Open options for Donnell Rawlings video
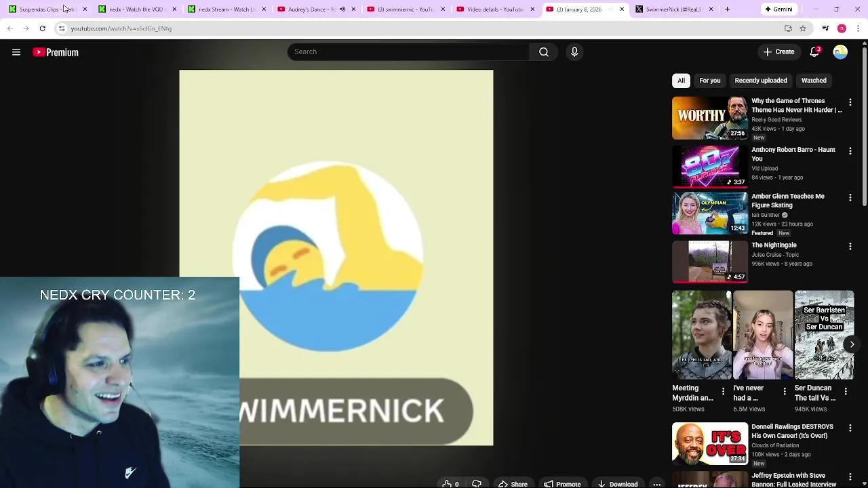868x488 pixels. click(850, 428)
